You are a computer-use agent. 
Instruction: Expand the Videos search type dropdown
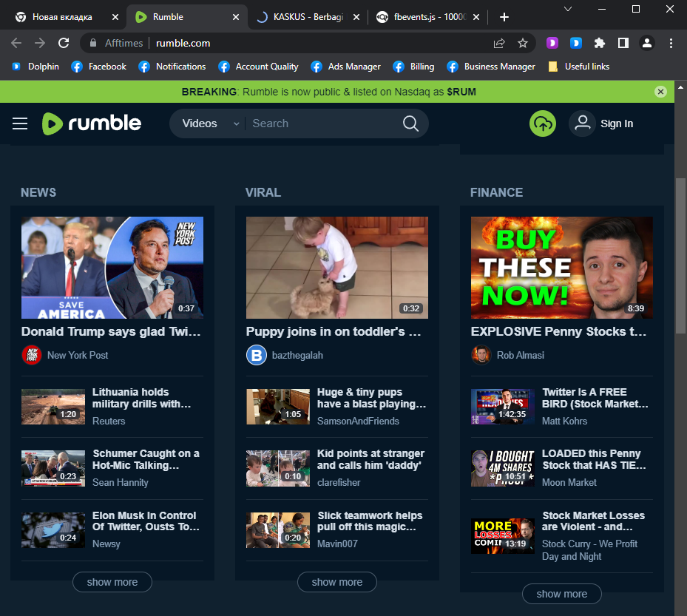[x=210, y=123]
